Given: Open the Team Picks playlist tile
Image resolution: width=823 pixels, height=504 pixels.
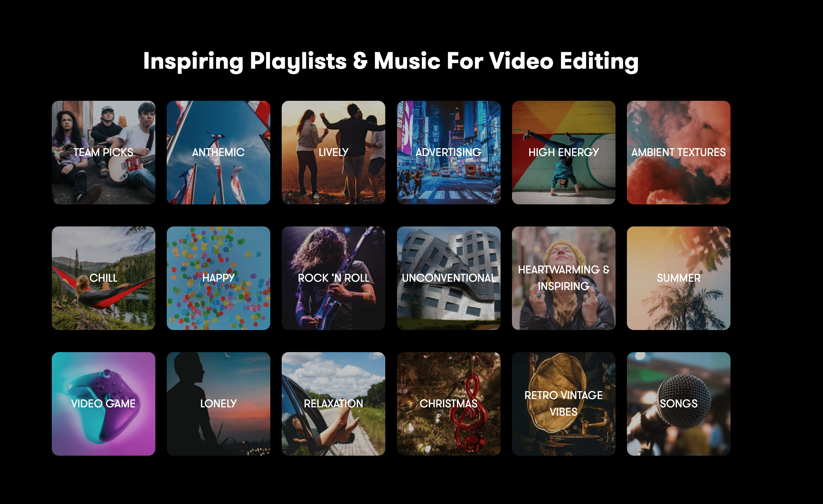Looking at the screenshot, I should 103,152.
